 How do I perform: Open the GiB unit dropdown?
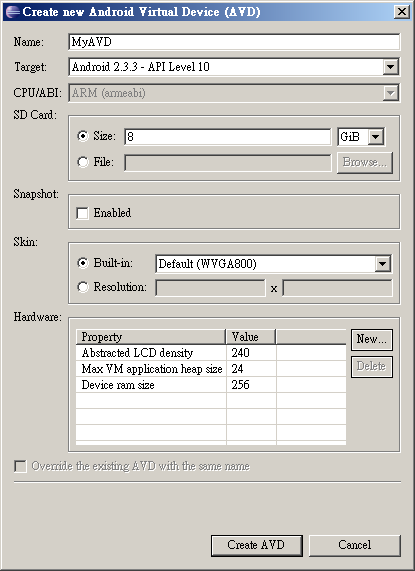(376, 137)
